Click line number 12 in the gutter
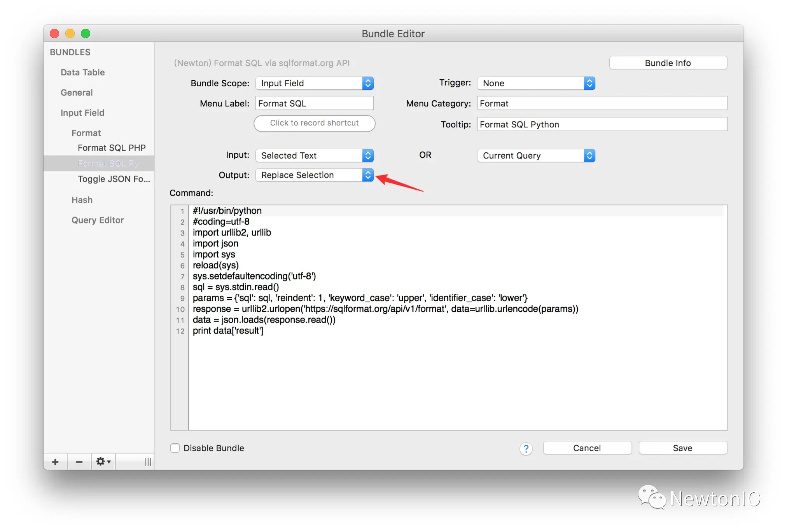Image resolution: width=787 pixels, height=532 pixels. click(x=180, y=331)
